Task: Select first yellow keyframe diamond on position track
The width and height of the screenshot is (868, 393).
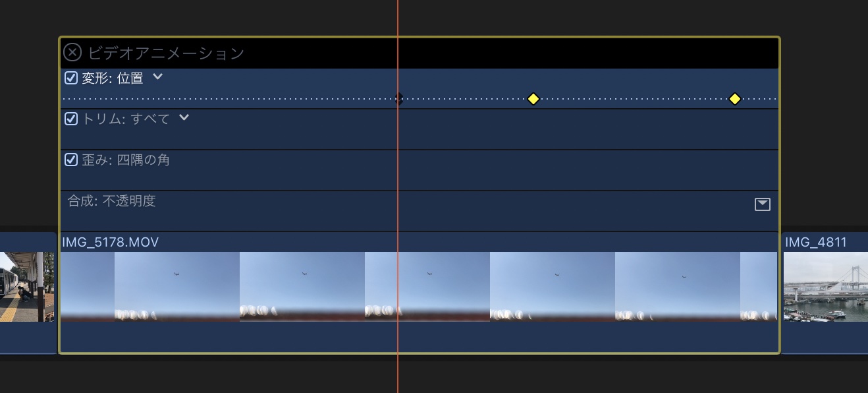Action: tap(533, 99)
